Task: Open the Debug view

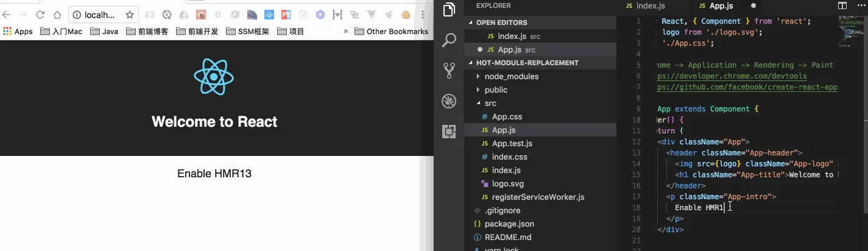Action: pyautogui.click(x=449, y=101)
